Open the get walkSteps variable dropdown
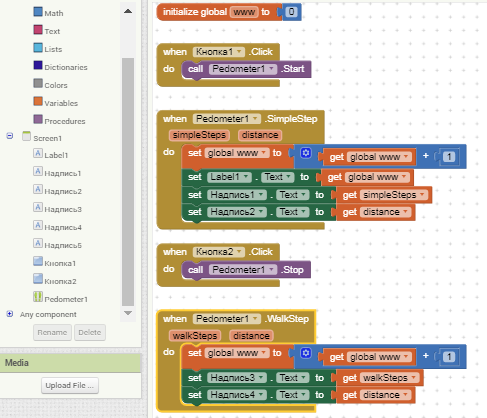The width and height of the screenshot is (487, 418). pyautogui.click(x=390, y=378)
